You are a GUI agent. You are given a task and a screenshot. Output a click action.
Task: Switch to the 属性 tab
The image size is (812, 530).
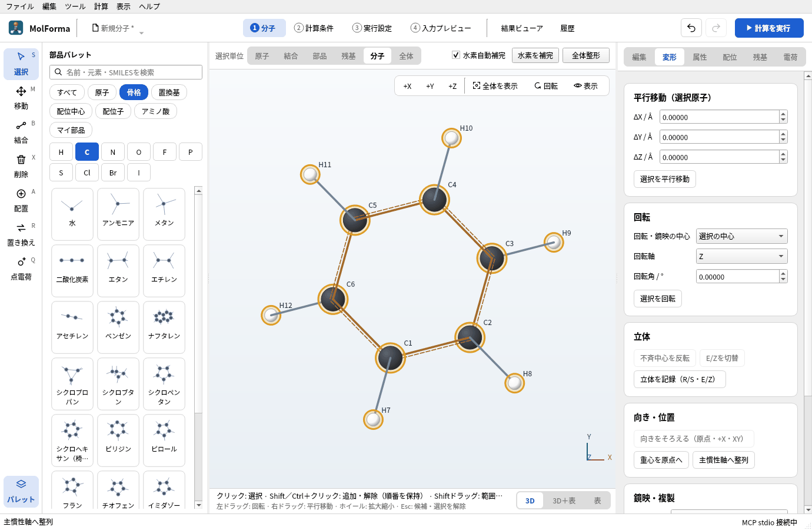[700, 57]
